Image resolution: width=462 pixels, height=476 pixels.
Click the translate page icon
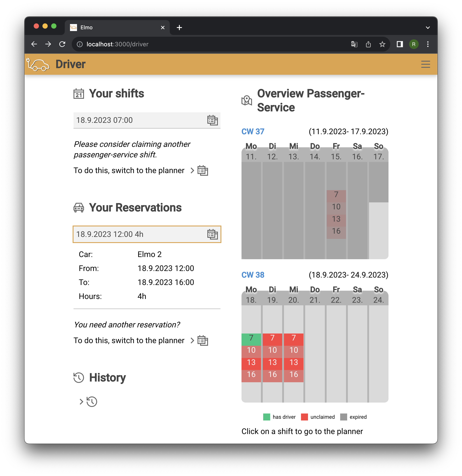[354, 44]
